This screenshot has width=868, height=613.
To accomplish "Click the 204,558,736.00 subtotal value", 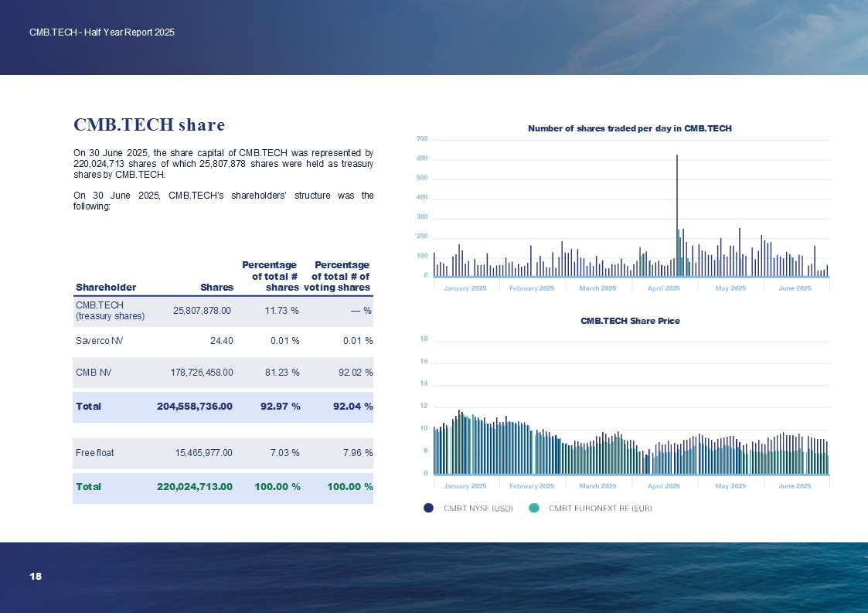I will click(x=194, y=406).
